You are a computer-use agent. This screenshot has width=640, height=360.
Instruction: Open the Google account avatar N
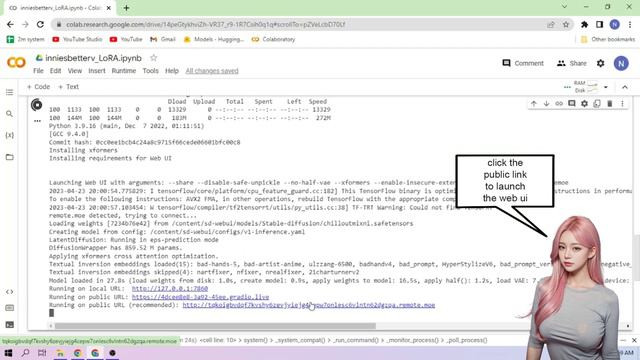621,63
